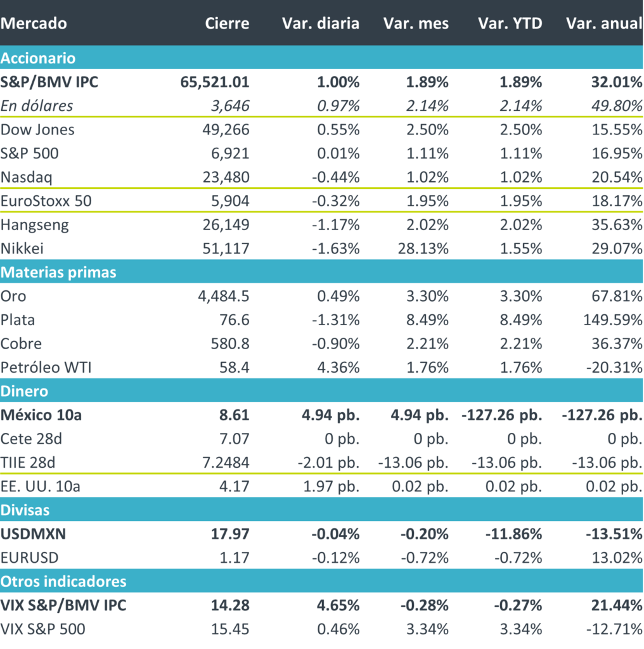
Task: Select the S&P/BMV IPC row label
Action: 49,82
